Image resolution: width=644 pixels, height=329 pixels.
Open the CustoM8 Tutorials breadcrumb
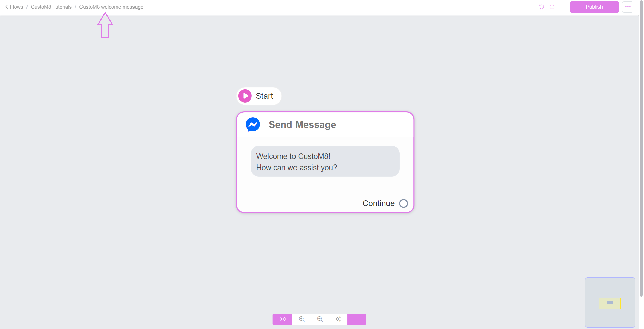point(51,7)
